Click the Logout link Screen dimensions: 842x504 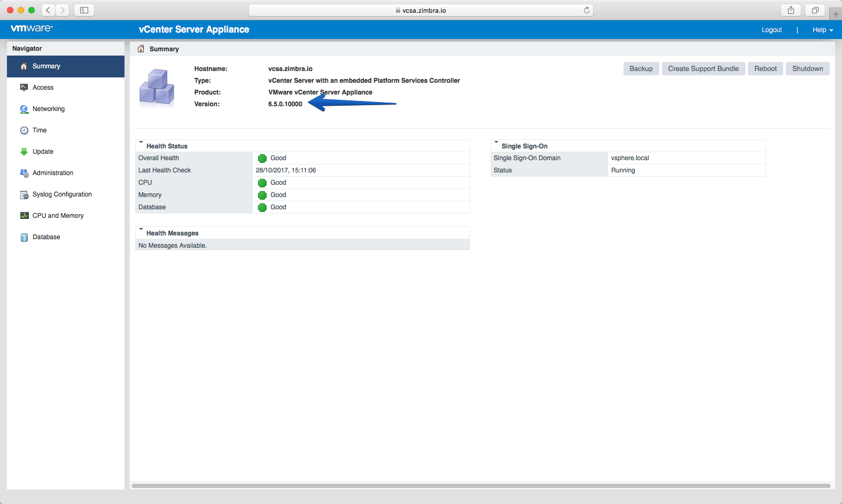tap(771, 30)
